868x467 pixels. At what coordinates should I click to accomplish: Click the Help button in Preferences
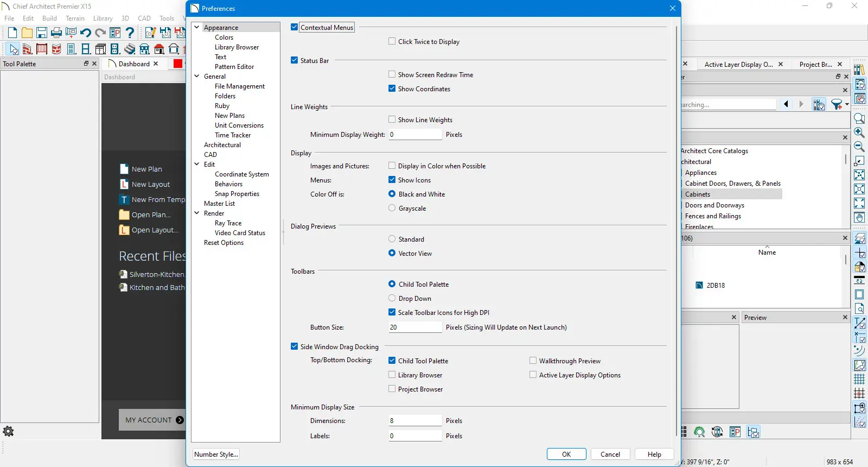pyautogui.click(x=654, y=455)
